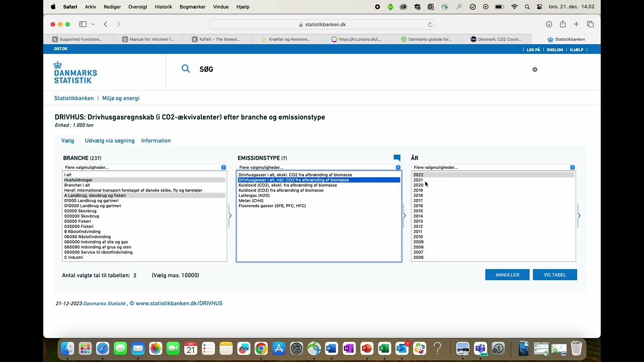Image resolution: width=644 pixels, height=362 pixels.
Task: Launch Excel from the Dock
Action: point(384,348)
